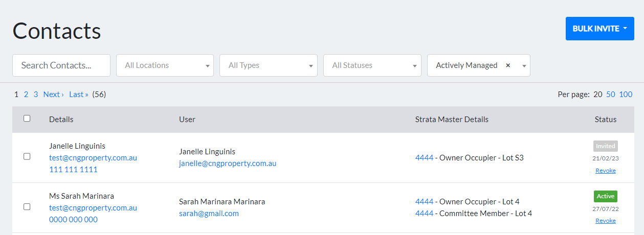Jump to the Last page link
Screen dimensions: 644x235
tap(79, 95)
